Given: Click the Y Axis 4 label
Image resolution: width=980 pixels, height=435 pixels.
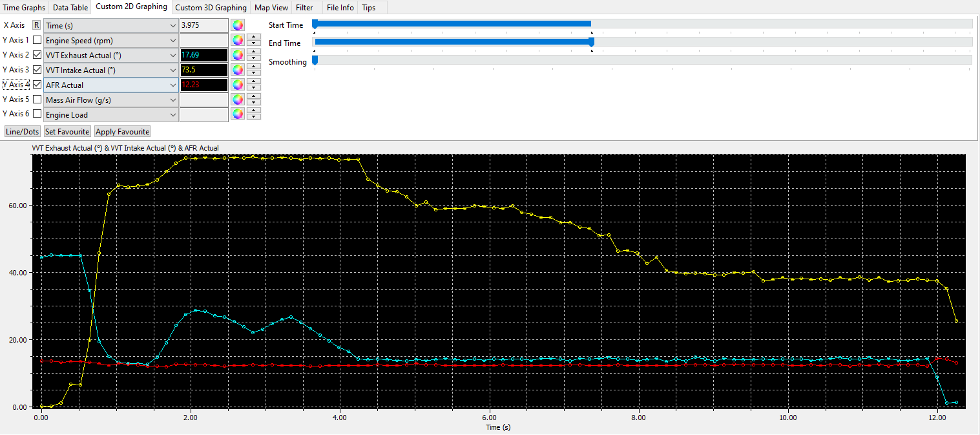Looking at the screenshot, I should click(16, 85).
